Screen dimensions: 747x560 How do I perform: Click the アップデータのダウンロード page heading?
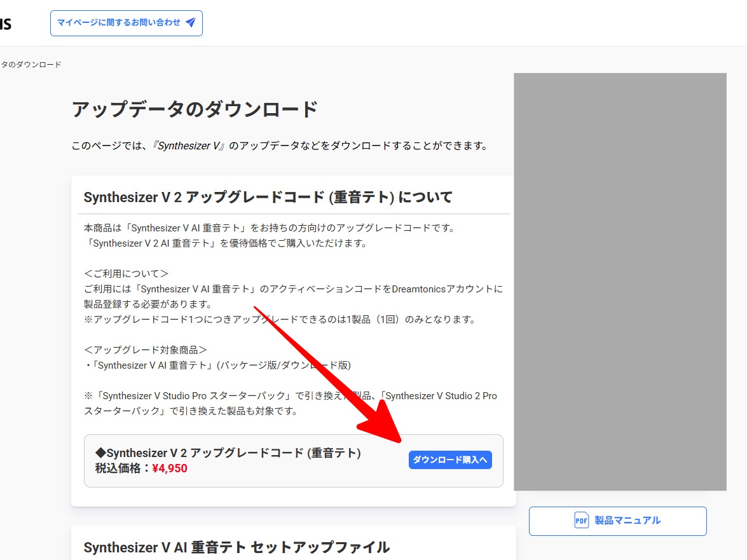195,109
